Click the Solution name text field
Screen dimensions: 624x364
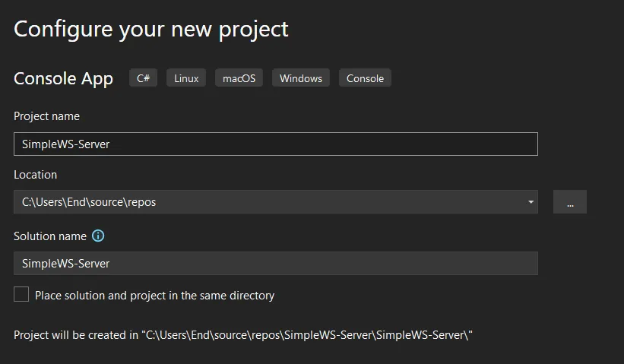[x=275, y=264]
